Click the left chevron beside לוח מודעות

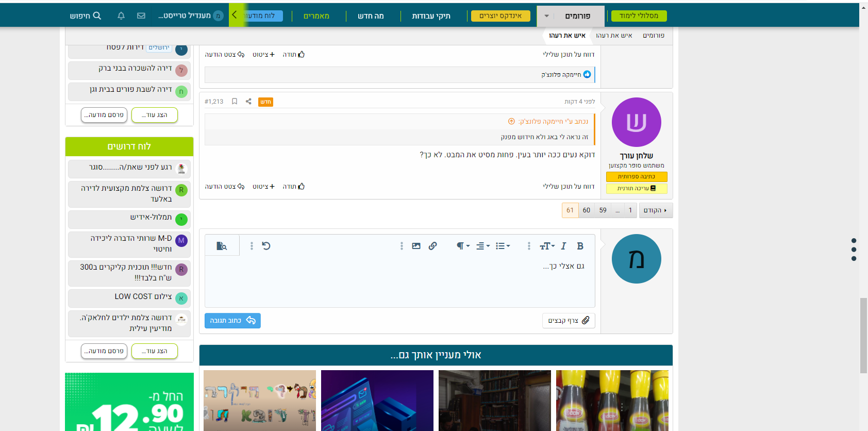tap(235, 15)
